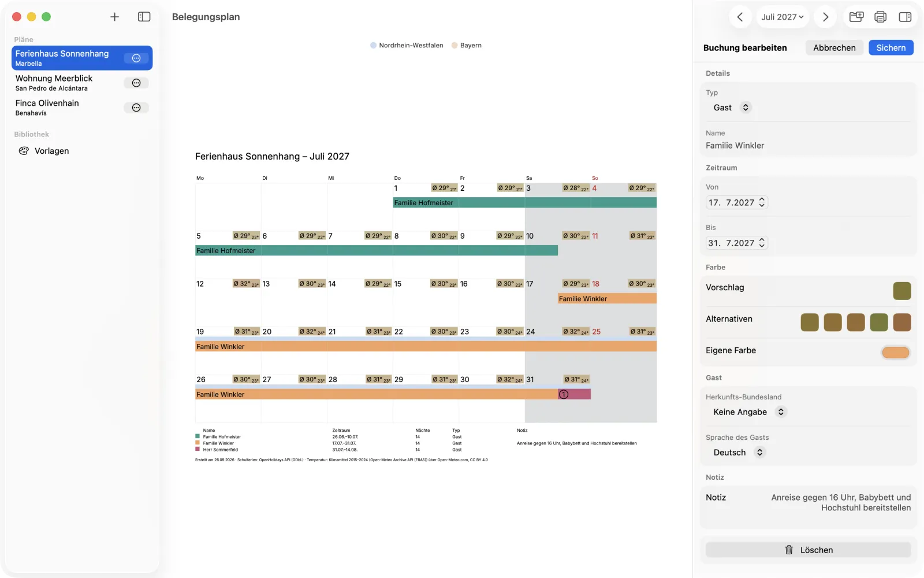Screen dimensions: 924x578
Task: Click Herr Sommerfeld in the legend table
Action: point(220,450)
